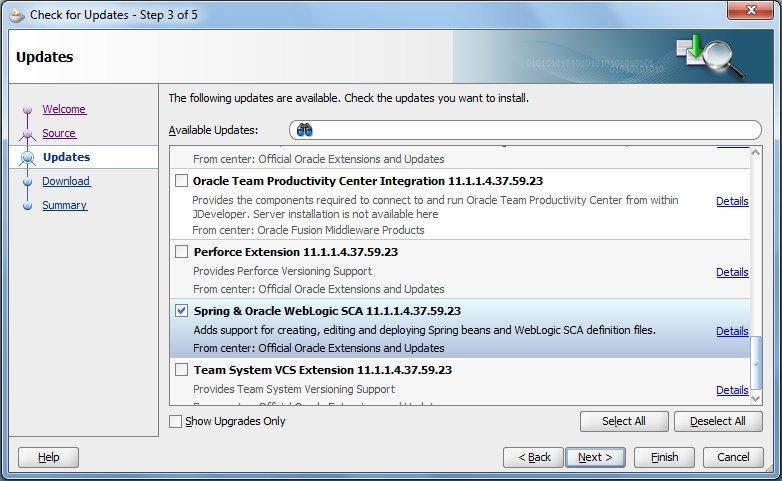Select the Updates step
Image resolution: width=782 pixels, height=481 pixels.
point(66,157)
